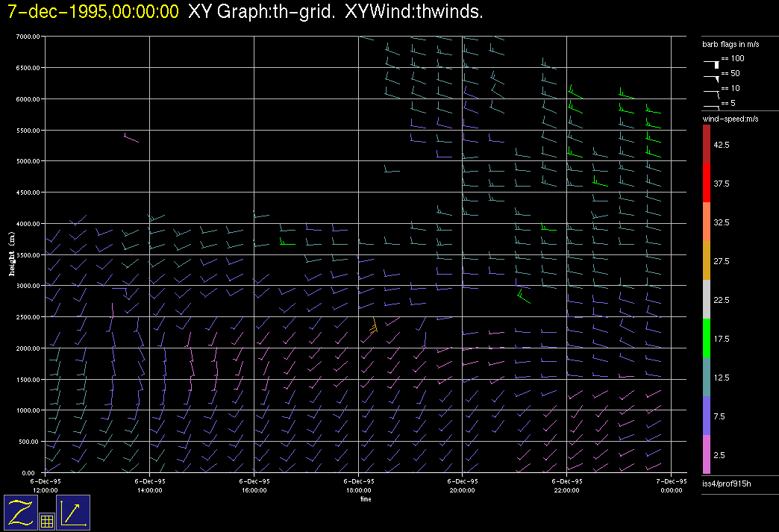Click the dark red 42.5 color swatch
Screen dimensions: 779x532
pos(707,144)
